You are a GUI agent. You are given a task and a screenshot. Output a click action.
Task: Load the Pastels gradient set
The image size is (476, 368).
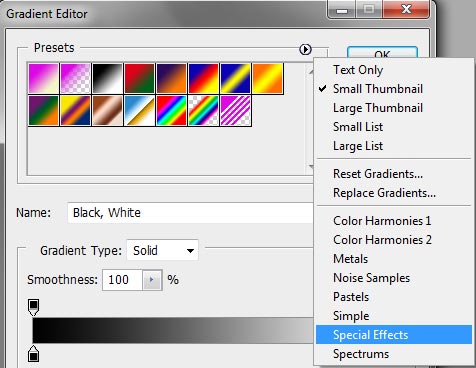(x=394, y=297)
